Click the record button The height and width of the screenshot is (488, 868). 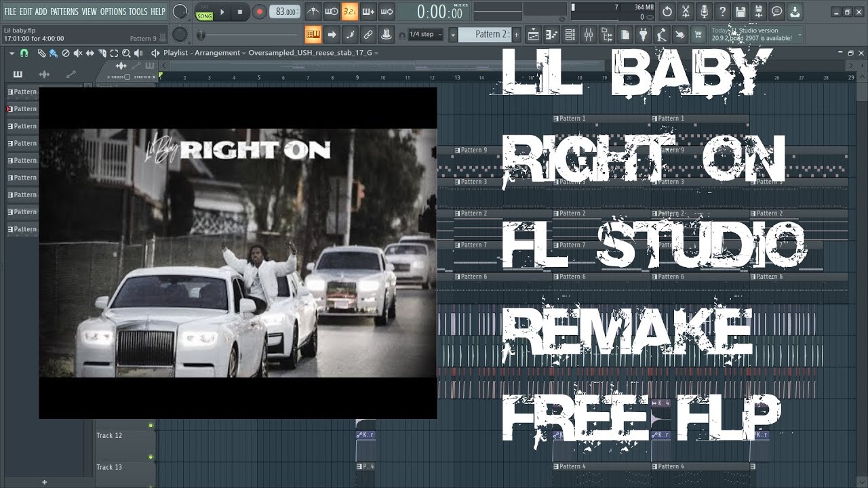pyautogui.click(x=259, y=12)
